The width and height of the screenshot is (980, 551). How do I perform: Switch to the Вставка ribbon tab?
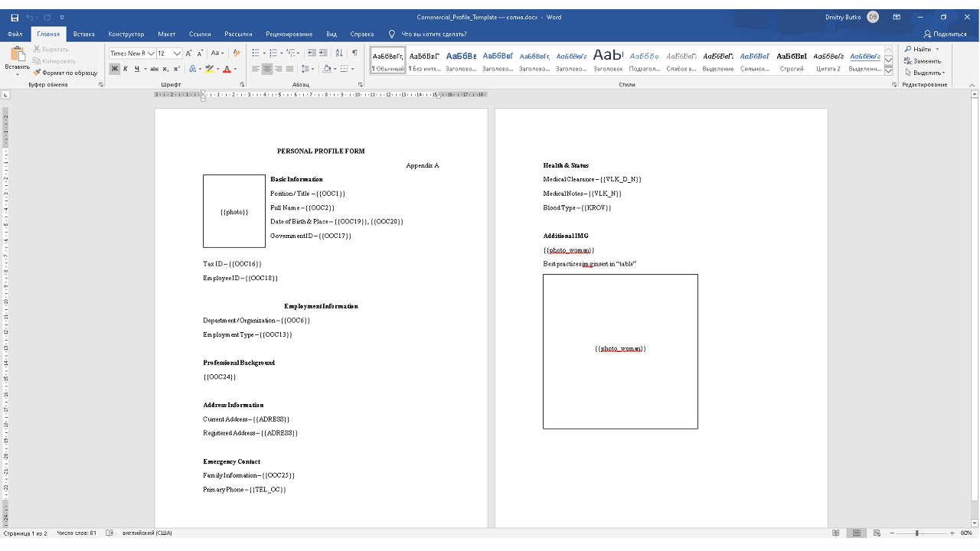[84, 34]
